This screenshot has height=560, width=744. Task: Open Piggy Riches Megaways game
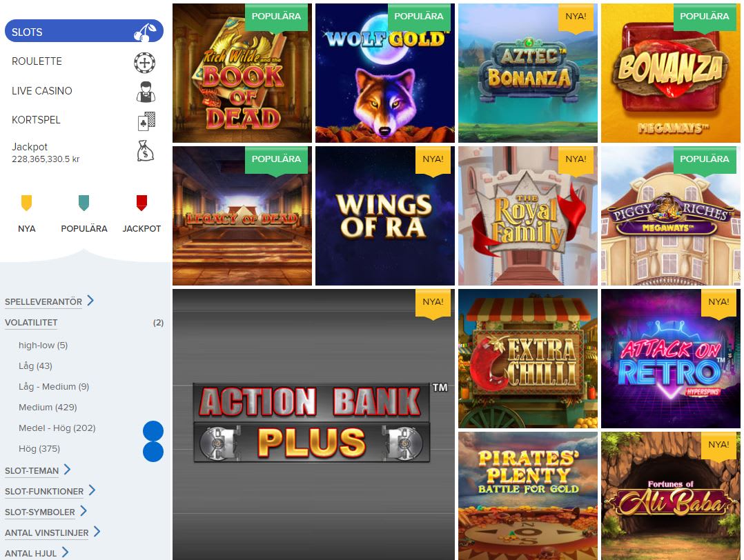tap(670, 216)
